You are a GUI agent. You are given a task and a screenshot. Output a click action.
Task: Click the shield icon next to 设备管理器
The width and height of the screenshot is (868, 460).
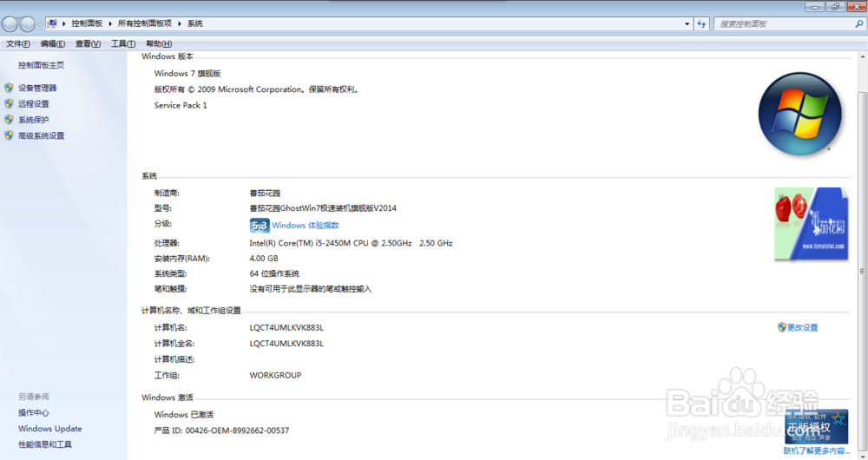(x=9, y=88)
